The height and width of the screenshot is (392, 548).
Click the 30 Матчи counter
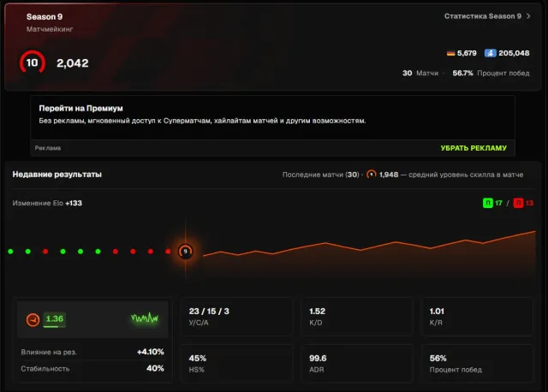pyautogui.click(x=420, y=73)
